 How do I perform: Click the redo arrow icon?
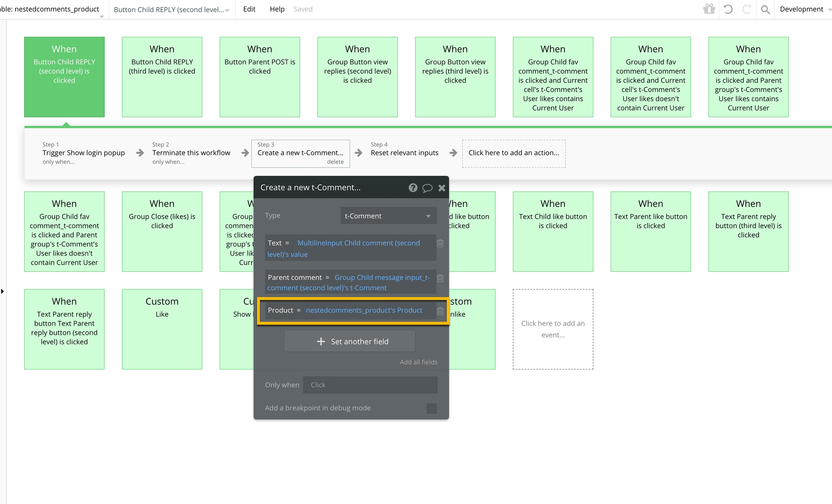(746, 9)
